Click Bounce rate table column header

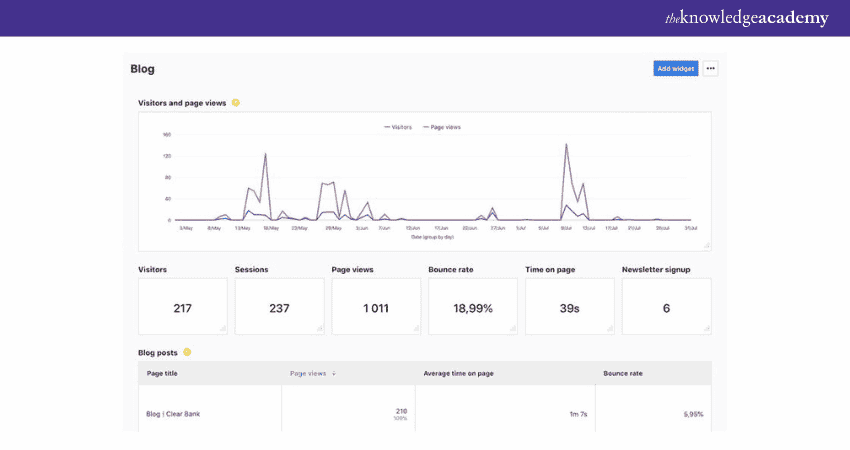pos(621,373)
